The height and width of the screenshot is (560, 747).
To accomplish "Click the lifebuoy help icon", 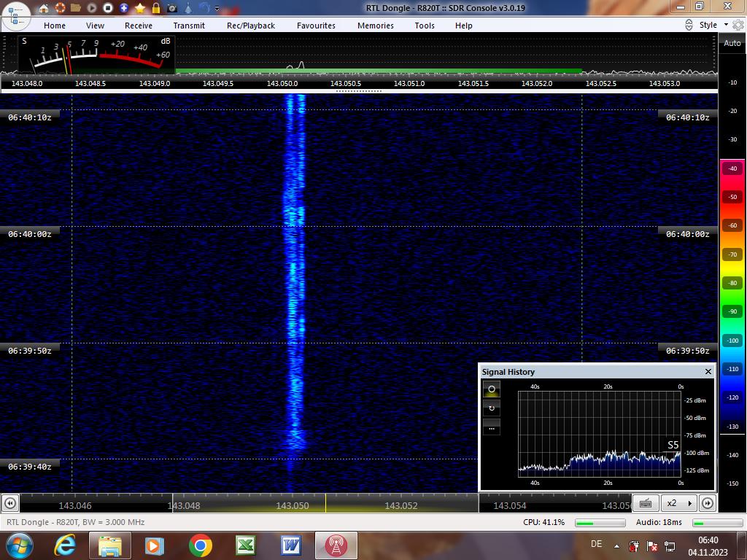I will pos(60,8).
